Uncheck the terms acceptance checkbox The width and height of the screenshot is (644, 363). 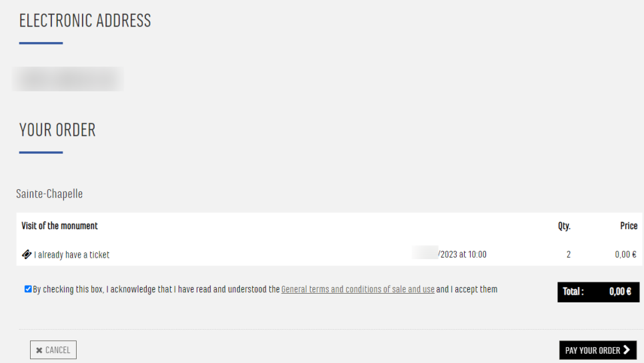tap(28, 289)
